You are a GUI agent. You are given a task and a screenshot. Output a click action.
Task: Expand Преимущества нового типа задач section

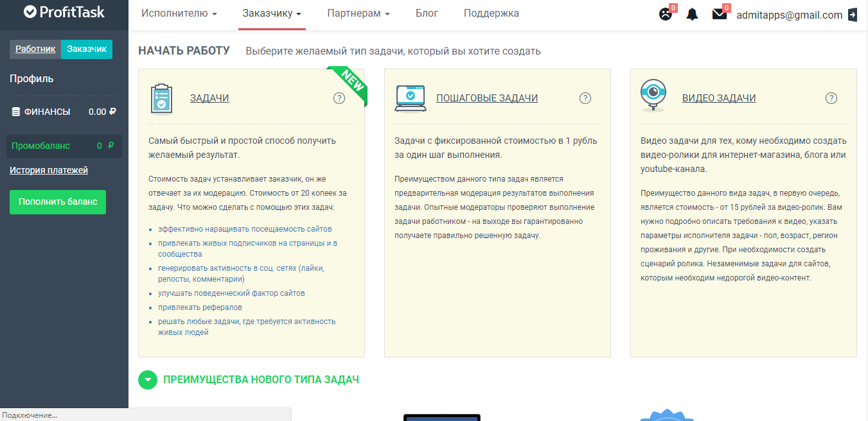coord(148,379)
